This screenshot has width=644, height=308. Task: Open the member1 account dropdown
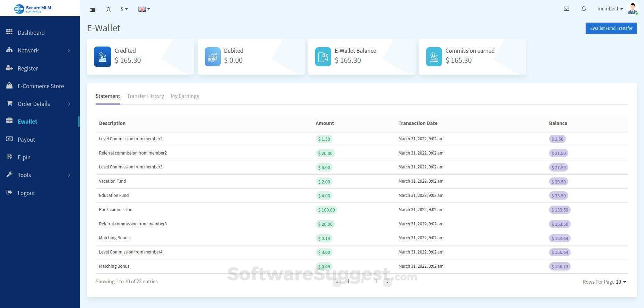click(610, 9)
